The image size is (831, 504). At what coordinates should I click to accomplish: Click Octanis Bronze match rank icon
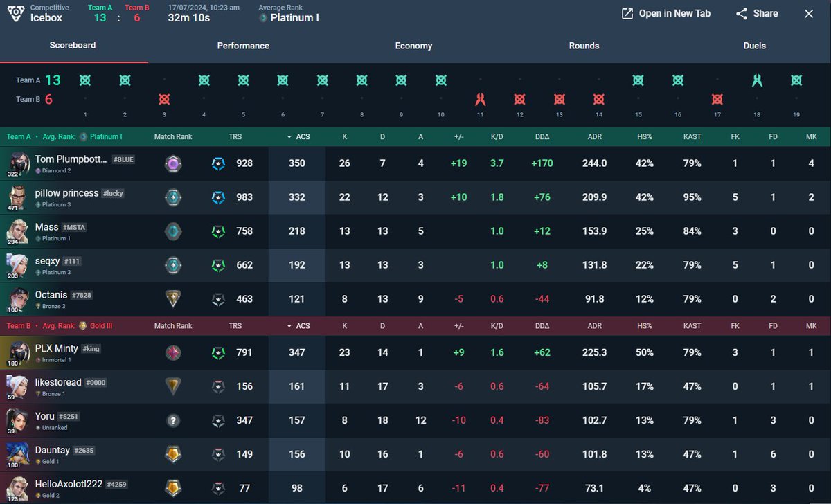click(173, 299)
